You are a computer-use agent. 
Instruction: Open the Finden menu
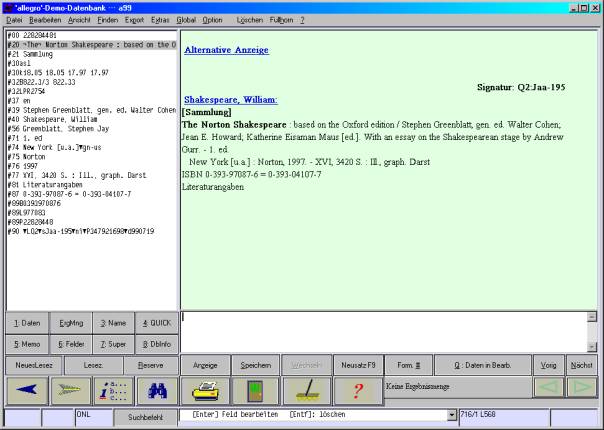pos(107,20)
